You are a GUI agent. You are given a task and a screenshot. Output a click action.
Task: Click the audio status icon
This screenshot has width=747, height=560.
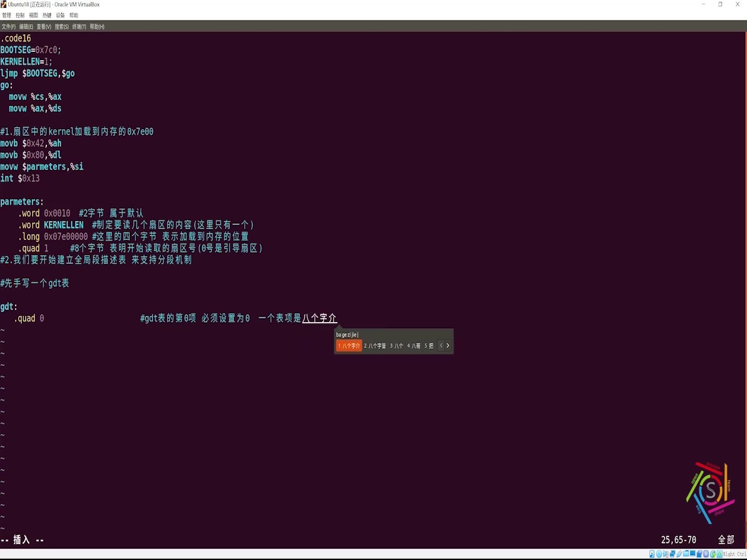(x=666, y=554)
